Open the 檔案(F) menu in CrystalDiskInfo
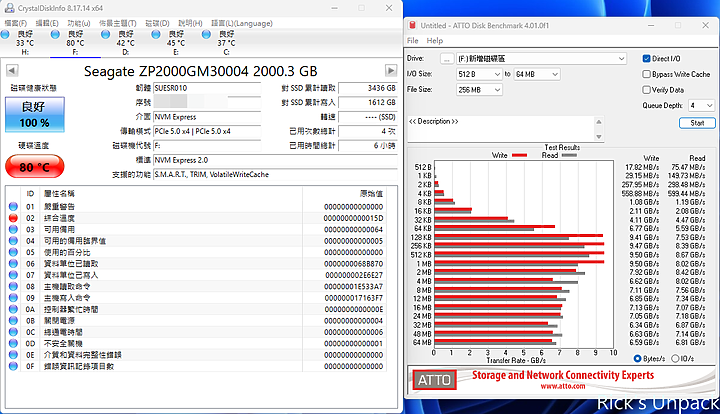720x414 pixels. [16, 23]
